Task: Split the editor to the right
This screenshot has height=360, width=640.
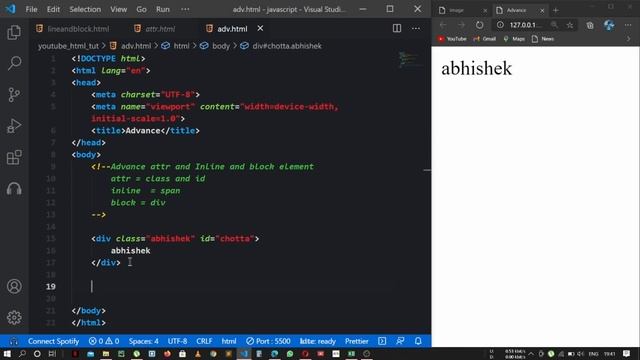Action: click(397, 28)
